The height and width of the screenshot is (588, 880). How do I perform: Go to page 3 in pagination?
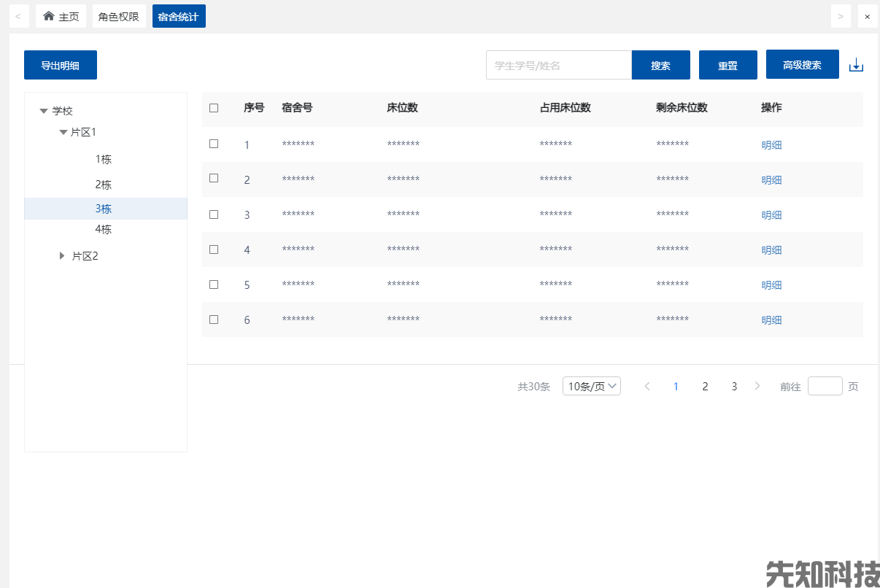pyautogui.click(x=734, y=386)
